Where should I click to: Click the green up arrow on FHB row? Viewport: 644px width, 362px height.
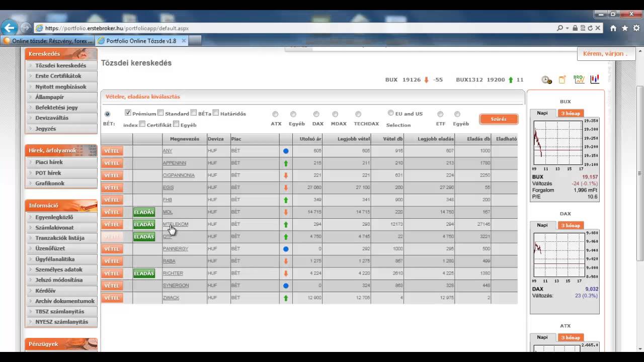click(286, 200)
